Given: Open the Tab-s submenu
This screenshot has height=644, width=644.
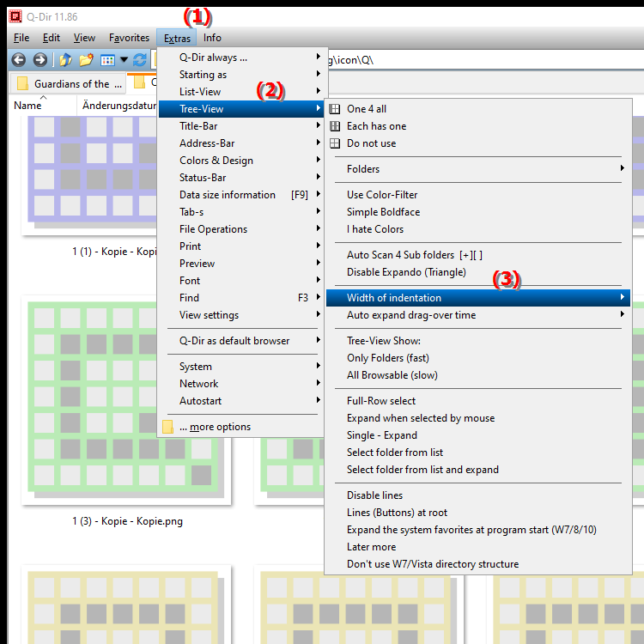Looking at the screenshot, I should click(x=241, y=212).
